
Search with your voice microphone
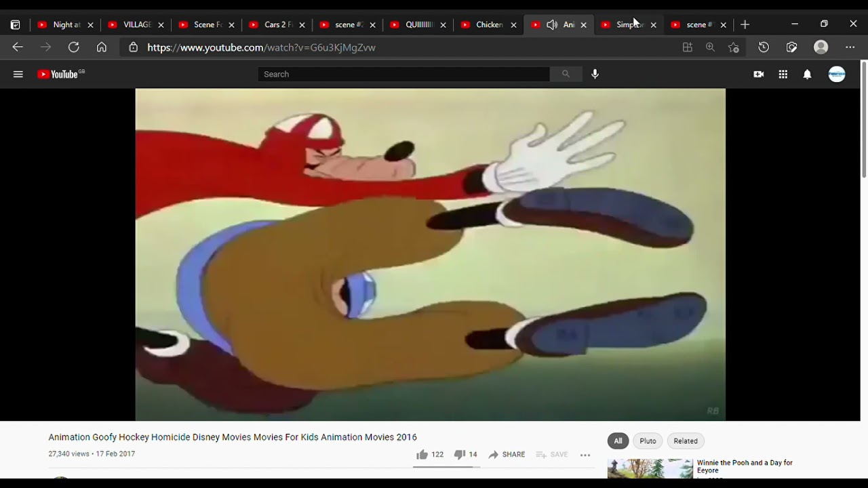[595, 75]
